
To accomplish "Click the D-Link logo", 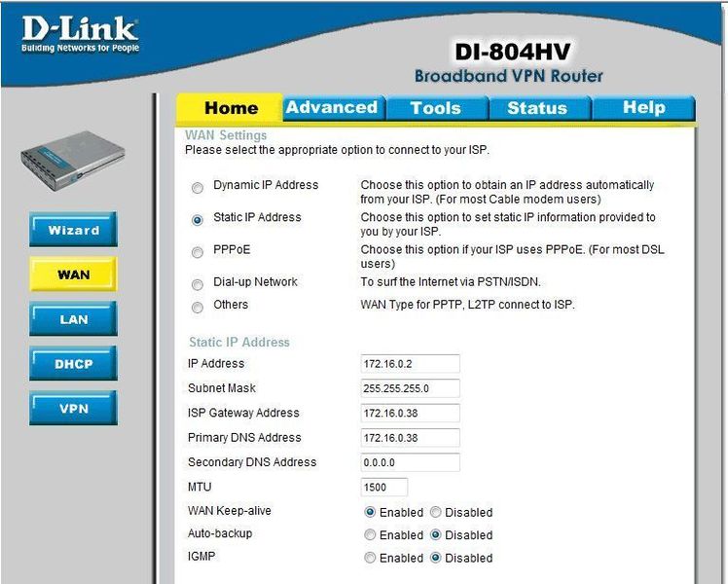I will click(80, 34).
